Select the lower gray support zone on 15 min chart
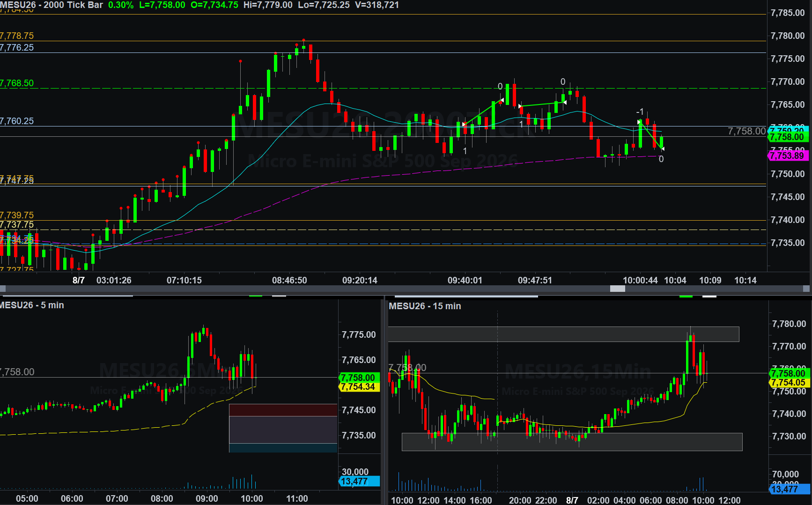Viewport: 812px width, 505px height. pos(572,442)
